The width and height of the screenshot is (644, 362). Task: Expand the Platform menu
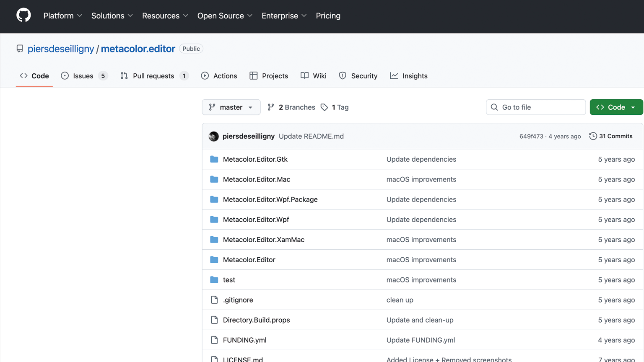click(x=62, y=16)
